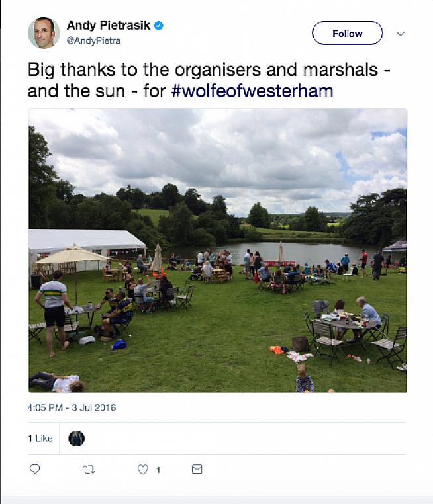Click the like count beside the heart
This screenshot has width=433, height=504.
pos(158,470)
